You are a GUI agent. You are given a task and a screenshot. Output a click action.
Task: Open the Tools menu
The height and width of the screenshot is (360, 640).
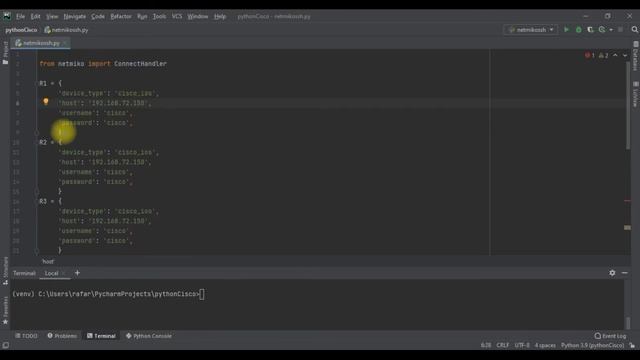159,16
